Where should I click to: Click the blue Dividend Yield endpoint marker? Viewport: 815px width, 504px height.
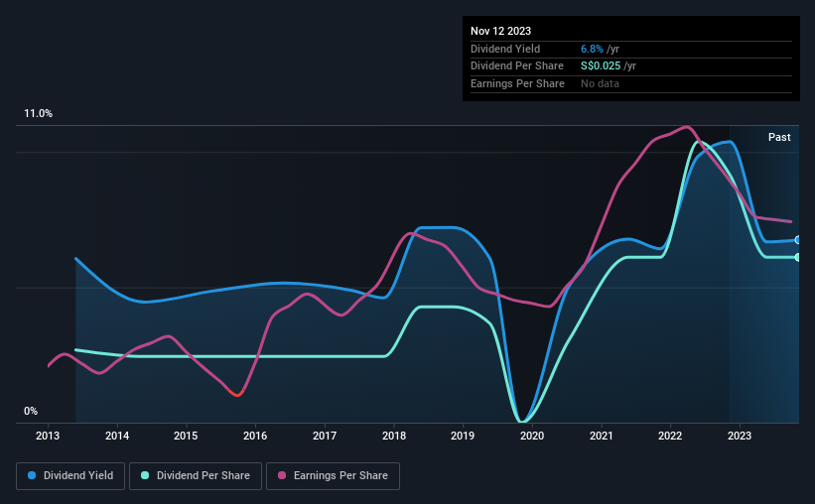pyautogui.click(x=797, y=240)
